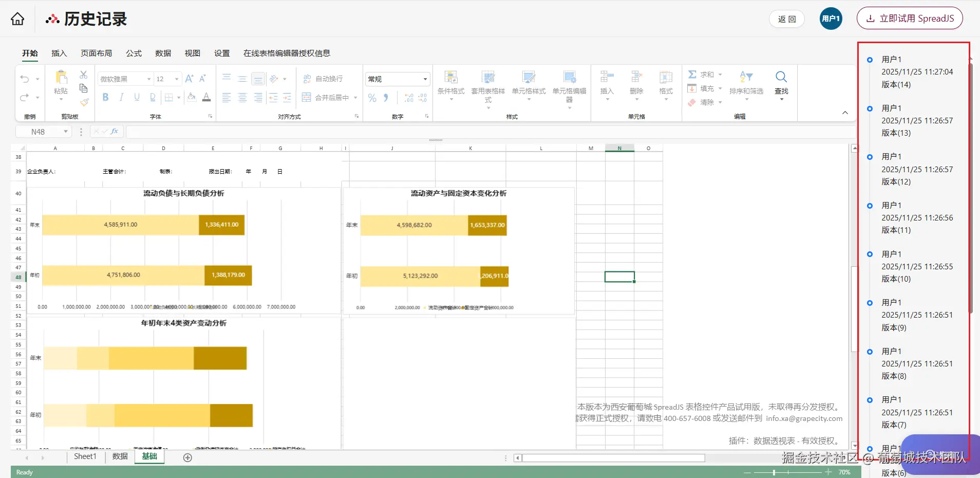This screenshot has height=478, width=980.
Task: Open the 查找 find tool
Action: (x=781, y=85)
